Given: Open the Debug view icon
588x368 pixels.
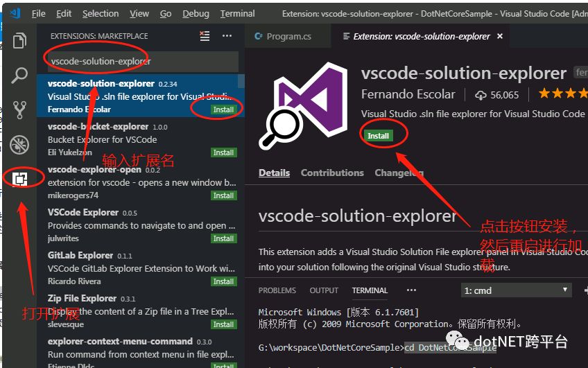Looking at the screenshot, I should tap(19, 145).
